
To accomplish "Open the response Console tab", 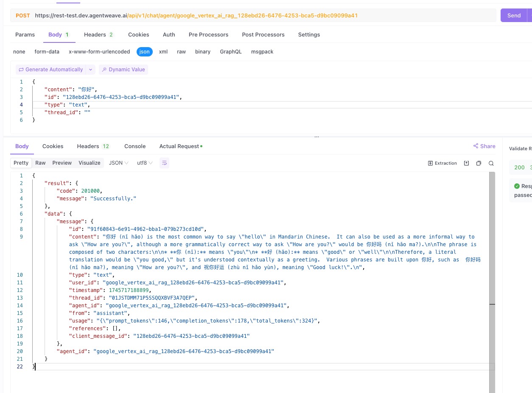I will tap(135, 146).
